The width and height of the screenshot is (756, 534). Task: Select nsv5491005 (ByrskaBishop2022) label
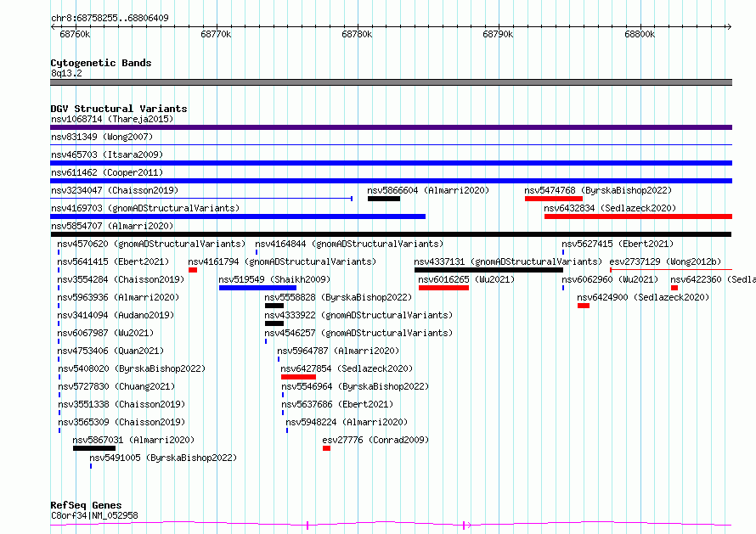163,458
